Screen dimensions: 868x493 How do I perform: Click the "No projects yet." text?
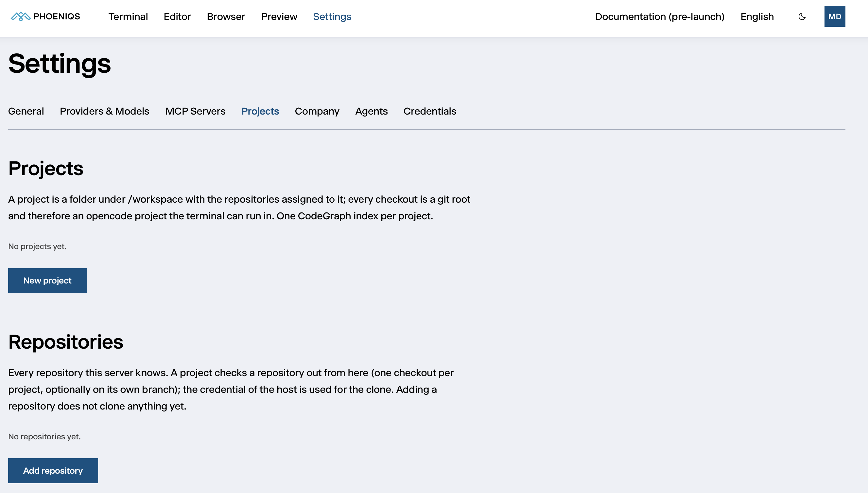[37, 246]
